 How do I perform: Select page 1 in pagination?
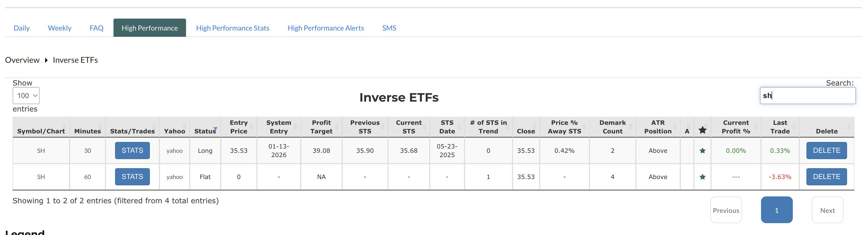pyautogui.click(x=776, y=211)
